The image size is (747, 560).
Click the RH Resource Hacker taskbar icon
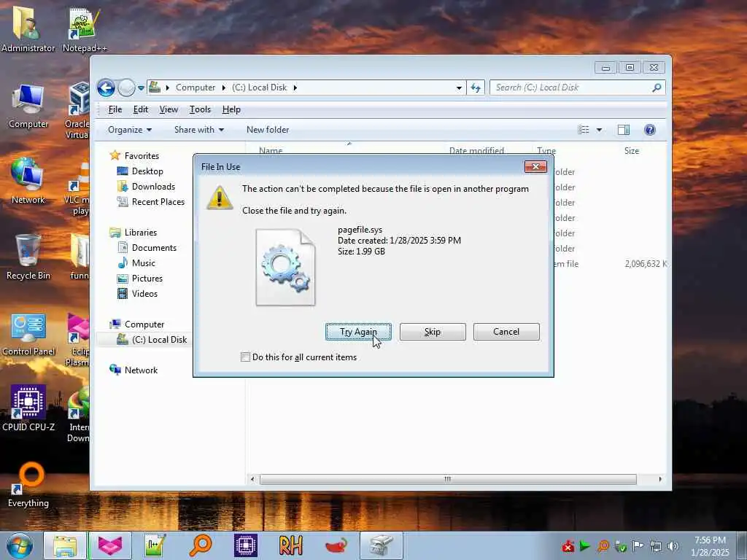pos(290,545)
